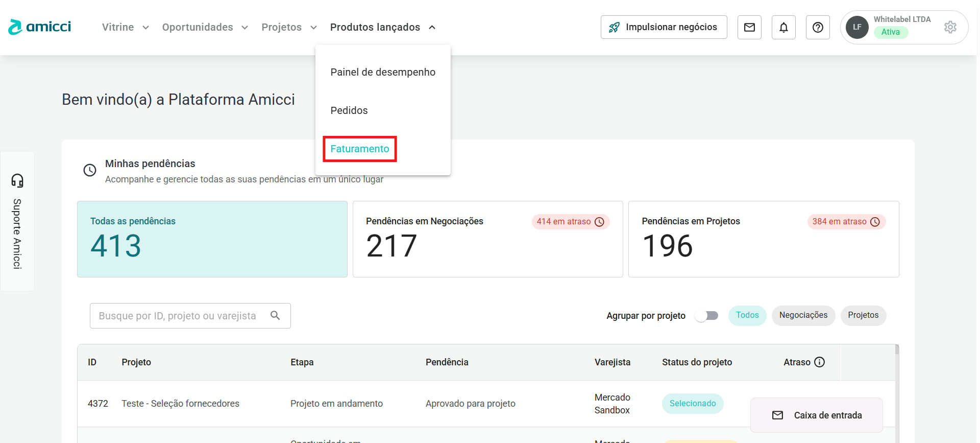Click the help question mark icon

pos(818,27)
